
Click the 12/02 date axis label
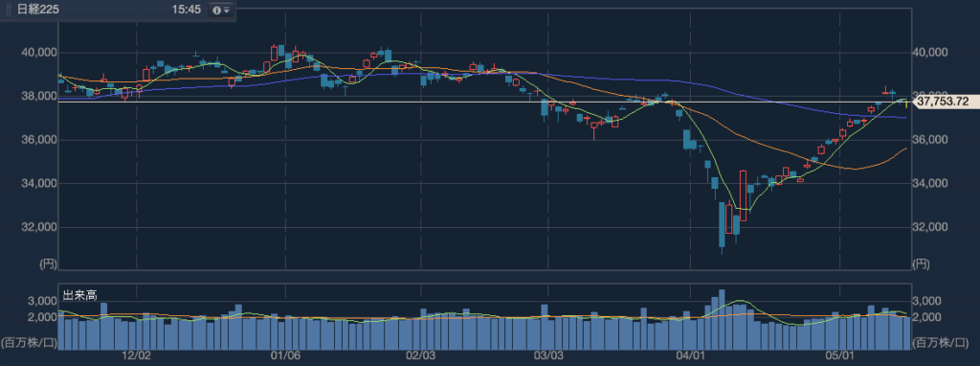click(136, 355)
